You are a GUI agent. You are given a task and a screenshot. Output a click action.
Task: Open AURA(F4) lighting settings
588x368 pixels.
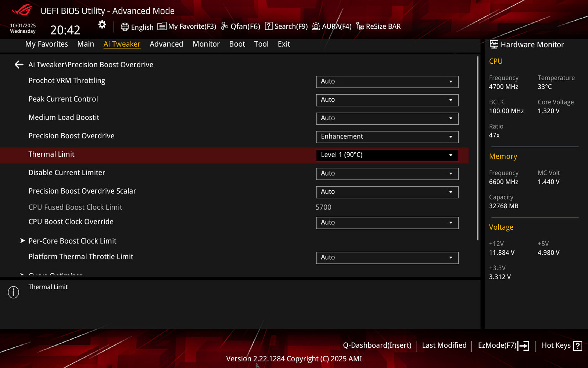pos(332,26)
